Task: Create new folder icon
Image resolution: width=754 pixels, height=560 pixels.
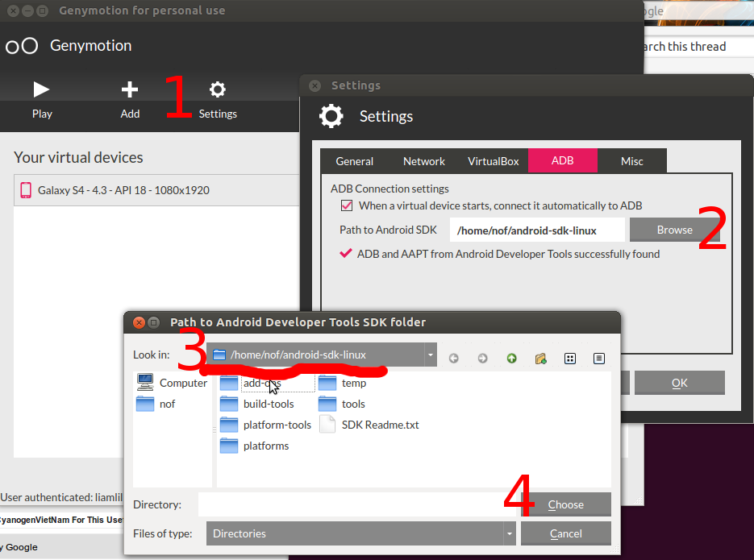Action: [x=540, y=359]
